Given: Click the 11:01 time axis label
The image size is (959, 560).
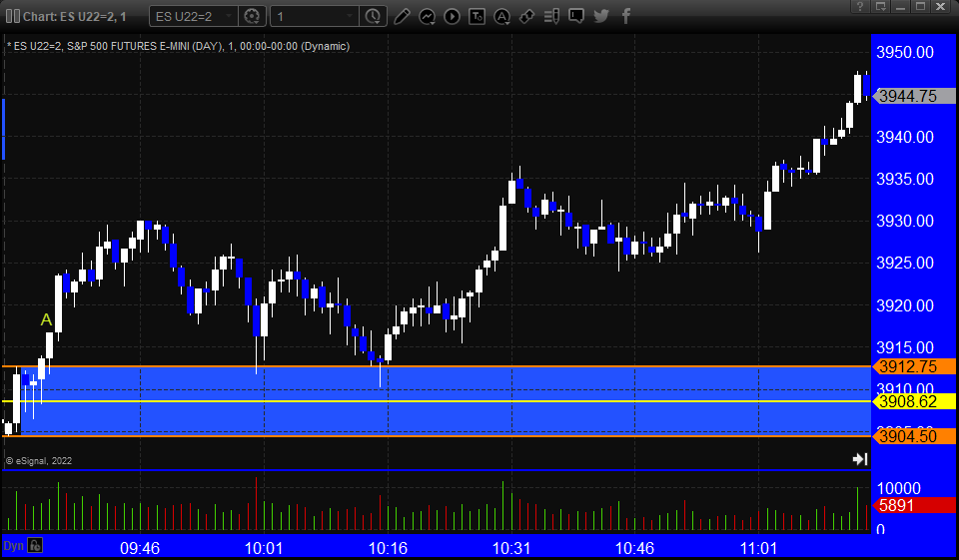Looking at the screenshot, I should (758, 548).
